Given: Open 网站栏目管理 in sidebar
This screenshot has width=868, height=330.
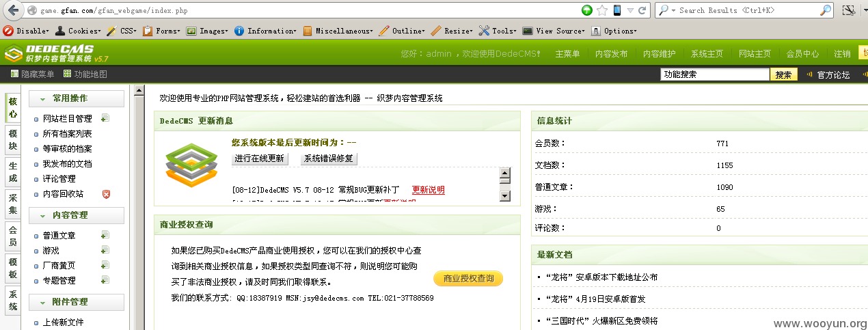Looking at the screenshot, I should tap(67, 119).
